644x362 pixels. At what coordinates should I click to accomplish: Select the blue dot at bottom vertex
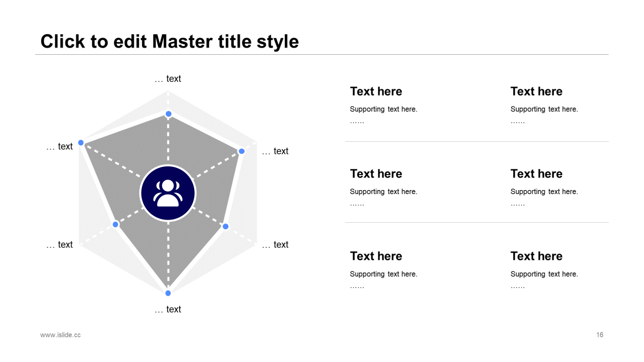[x=168, y=293]
